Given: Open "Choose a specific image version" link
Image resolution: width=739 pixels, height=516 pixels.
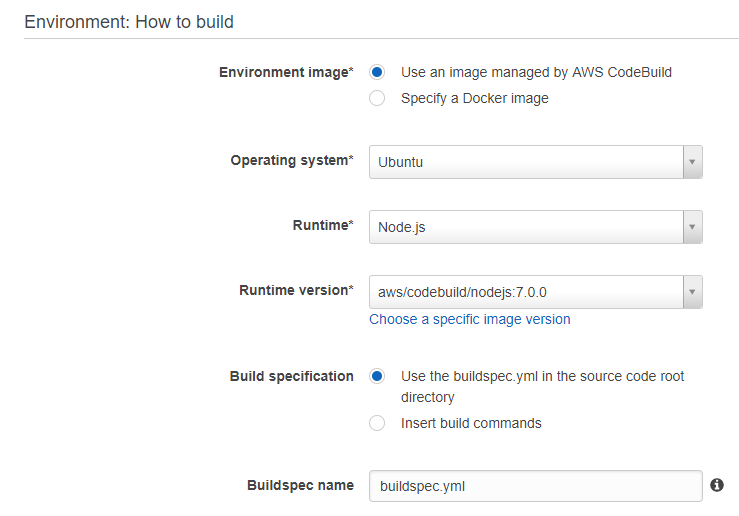Looking at the screenshot, I should pyautogui.click(x=469, y=319).
